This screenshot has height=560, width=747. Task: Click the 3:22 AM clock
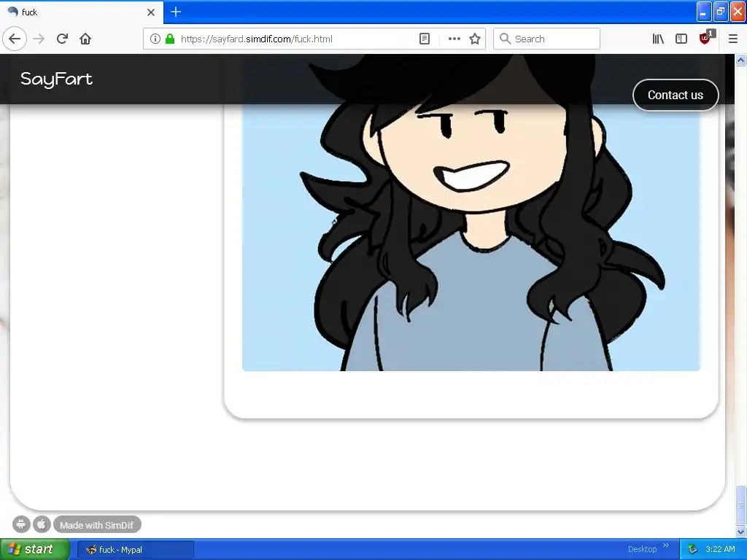click(720, 549)
